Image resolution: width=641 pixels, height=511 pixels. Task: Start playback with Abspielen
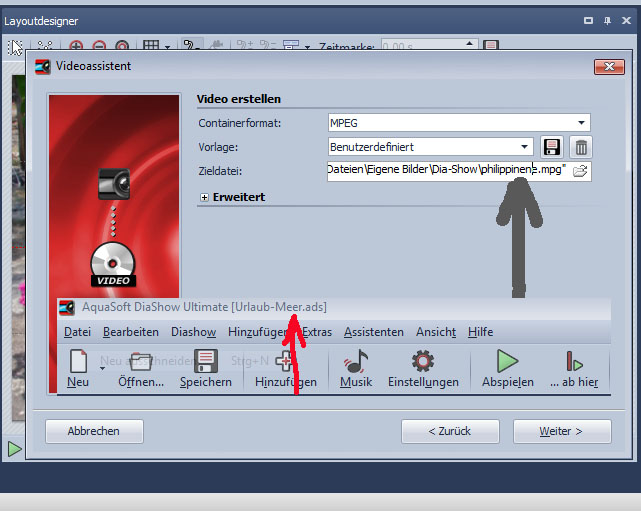[508, 361]
